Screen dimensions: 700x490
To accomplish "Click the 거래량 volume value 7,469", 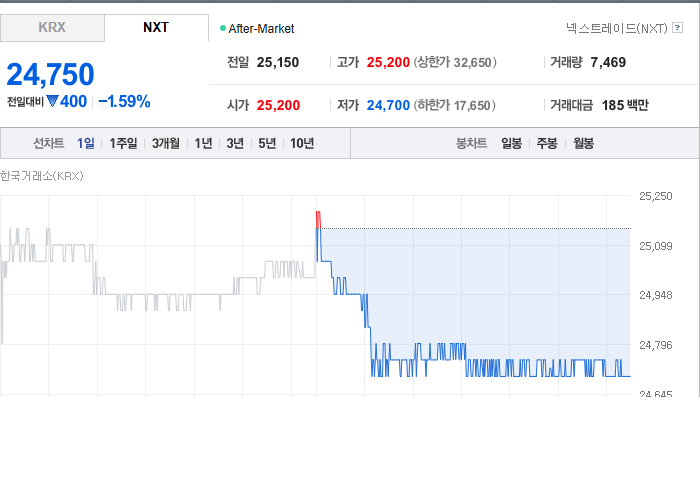I will [608, 62].
